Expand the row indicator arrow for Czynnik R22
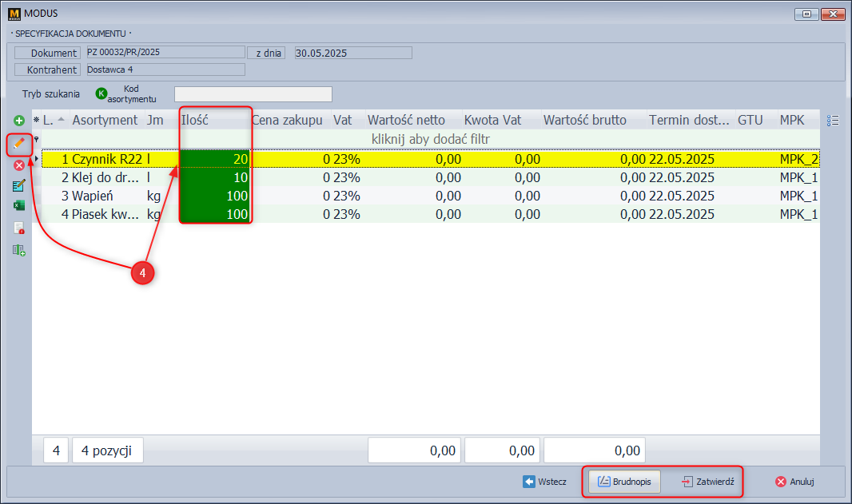This screenshot has width=852, height=504. coord(37,159)
